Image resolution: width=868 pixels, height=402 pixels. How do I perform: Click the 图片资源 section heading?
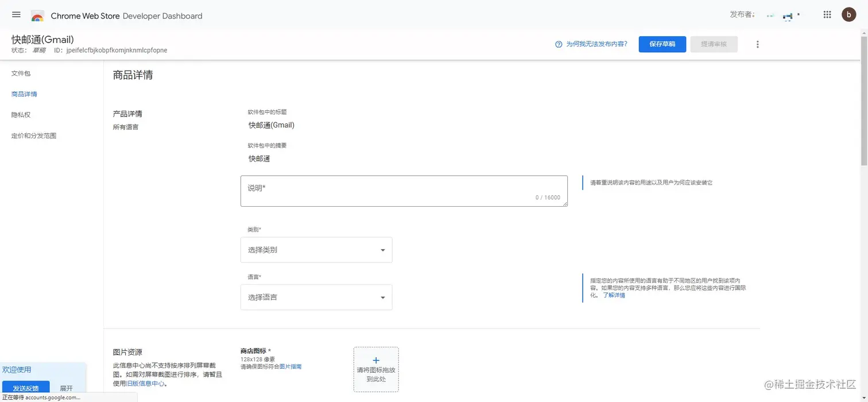point(127,352)
